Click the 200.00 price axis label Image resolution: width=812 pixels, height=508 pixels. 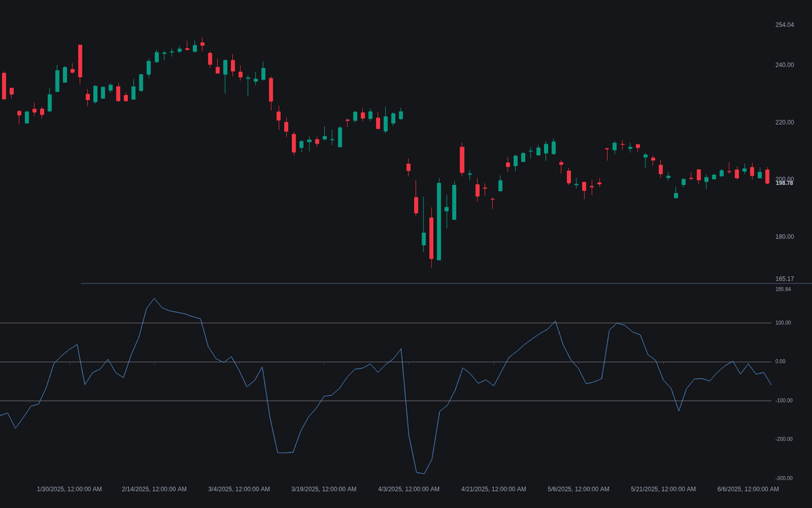(x=784, y=179)
